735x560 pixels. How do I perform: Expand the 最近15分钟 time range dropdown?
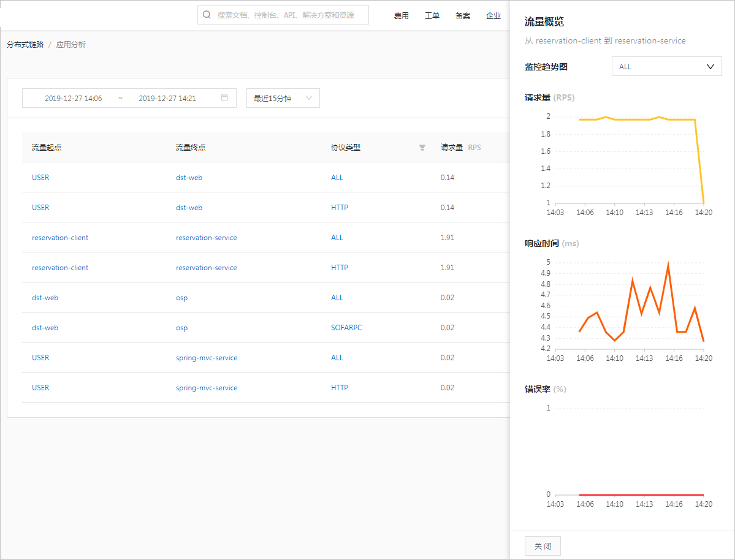283,98
